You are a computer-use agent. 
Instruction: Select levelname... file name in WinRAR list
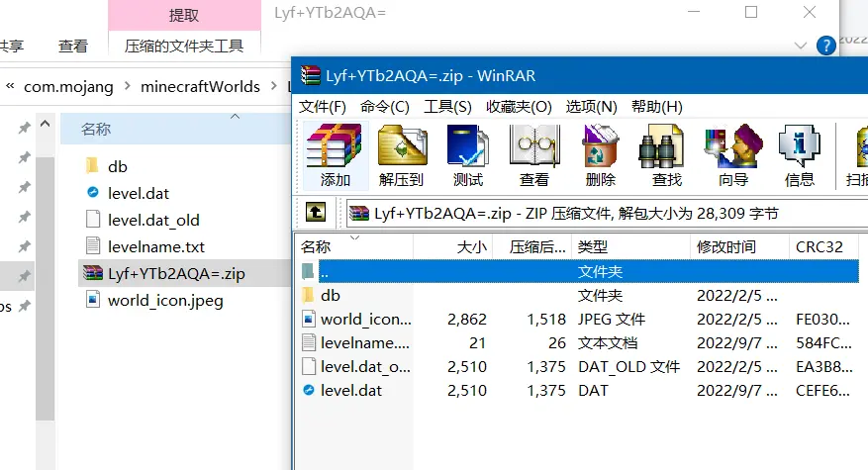(x=365, y=342)
